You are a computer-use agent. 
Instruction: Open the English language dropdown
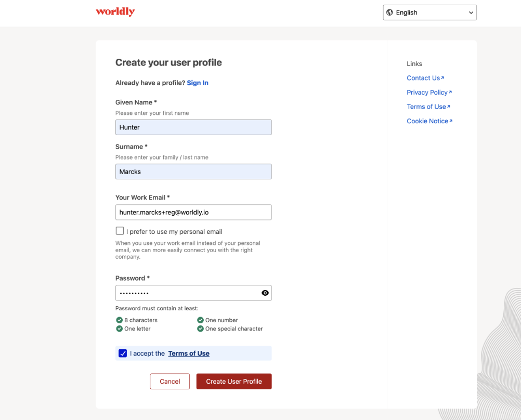coord(429,12)
